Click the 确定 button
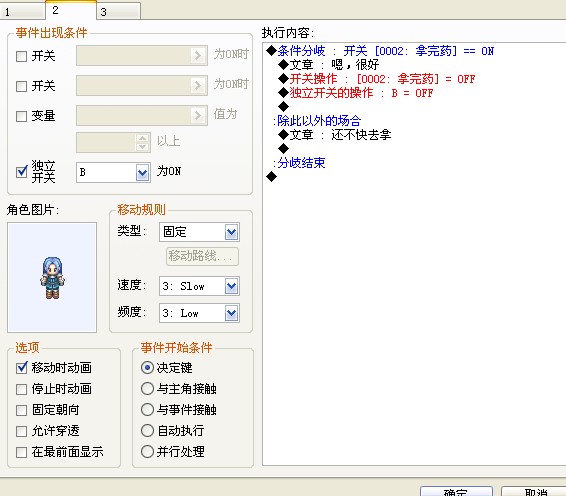Screen dimensions: 566x496 (456, 491)
